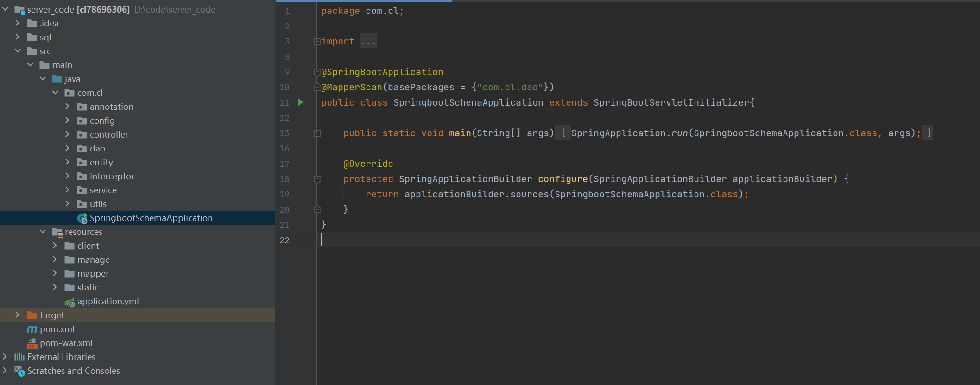This screenshot has width=980, height=385.
Task: Click the Maven pom.xml icon
Action: [32, 329]
